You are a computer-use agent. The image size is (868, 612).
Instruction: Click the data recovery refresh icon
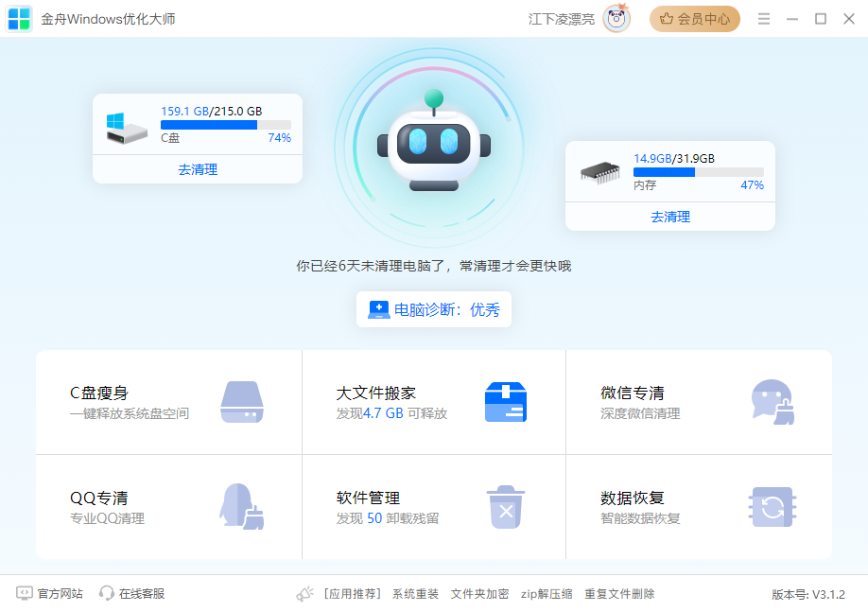pyautogui.click(x=773, y=507)
